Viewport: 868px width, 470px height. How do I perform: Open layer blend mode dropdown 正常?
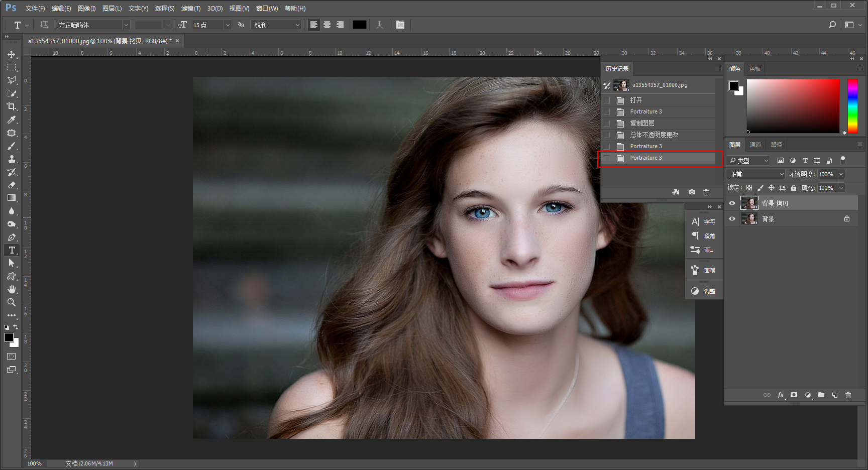(x=755, y=174)
